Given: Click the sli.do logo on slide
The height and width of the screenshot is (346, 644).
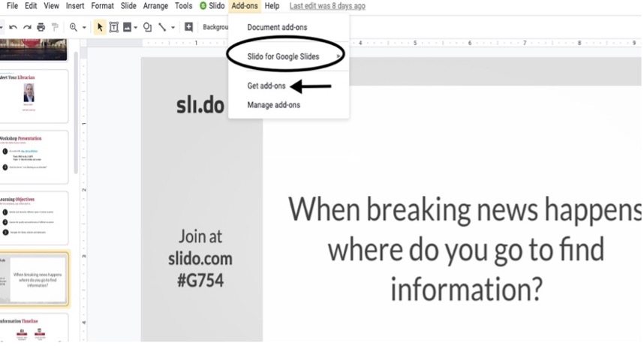Looking at the screenshot, I should [200, 105].
